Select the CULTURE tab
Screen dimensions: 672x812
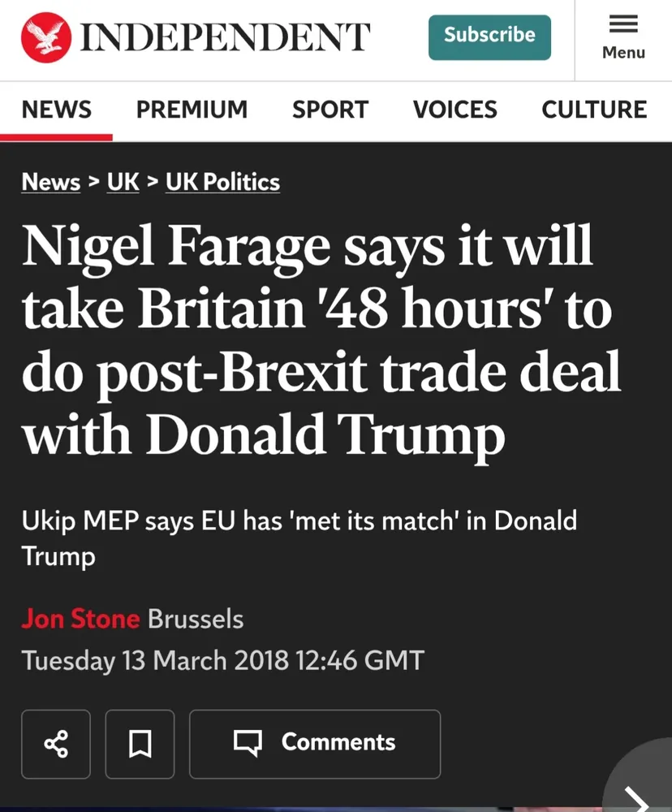pos(594,110)
